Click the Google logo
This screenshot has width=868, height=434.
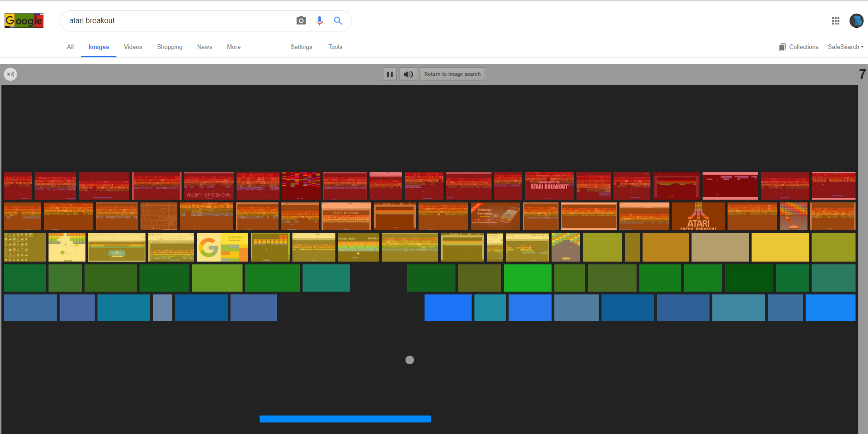[24, 21]
